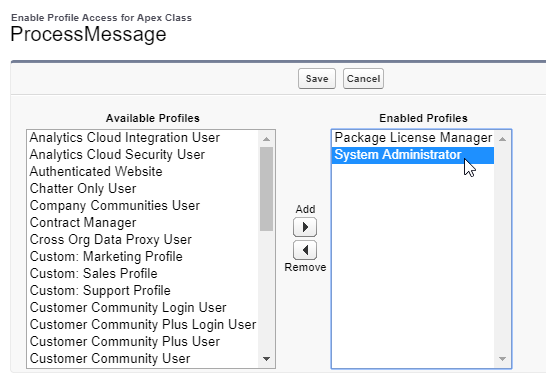This screenshot has height=384, width=546.
Task: Select Cross Org Data Proxy User
Action: click(x=143, y=240)
